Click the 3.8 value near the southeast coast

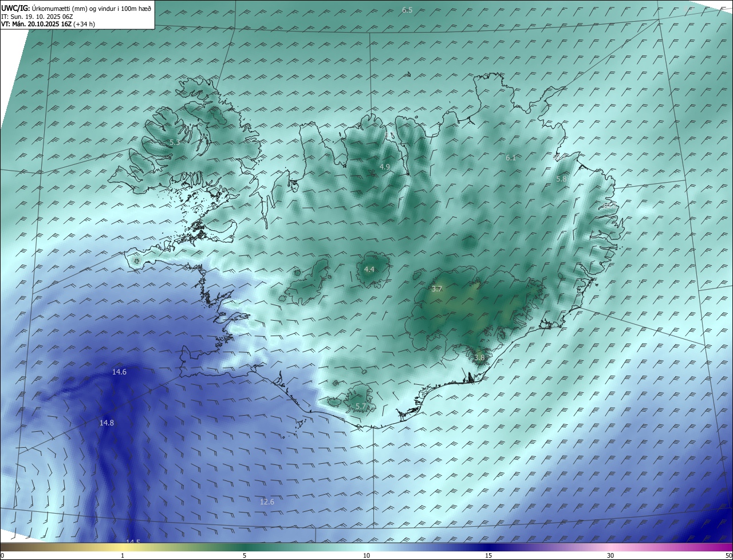coord(479,357)
